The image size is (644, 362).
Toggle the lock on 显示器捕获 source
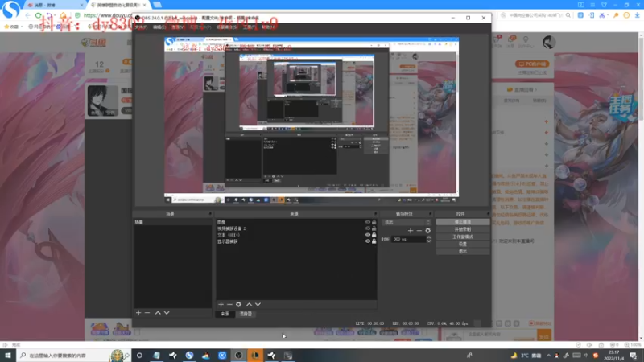pos(374,241)
